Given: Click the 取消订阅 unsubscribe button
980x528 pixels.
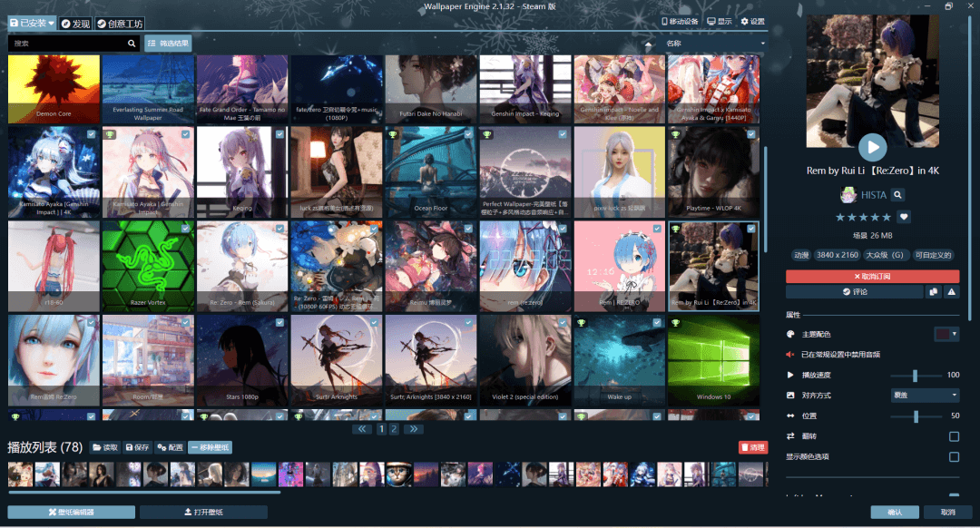Looking at the screenshot, I should [871, 276].
